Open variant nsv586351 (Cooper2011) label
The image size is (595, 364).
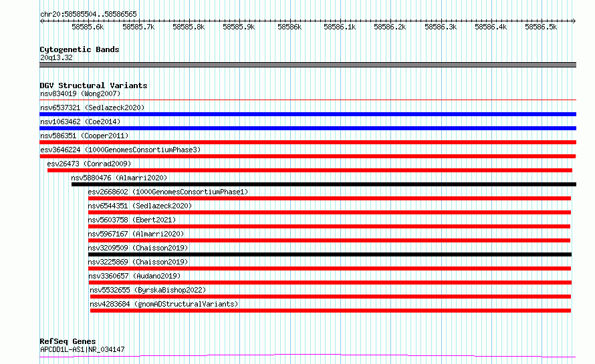[84, 136]
